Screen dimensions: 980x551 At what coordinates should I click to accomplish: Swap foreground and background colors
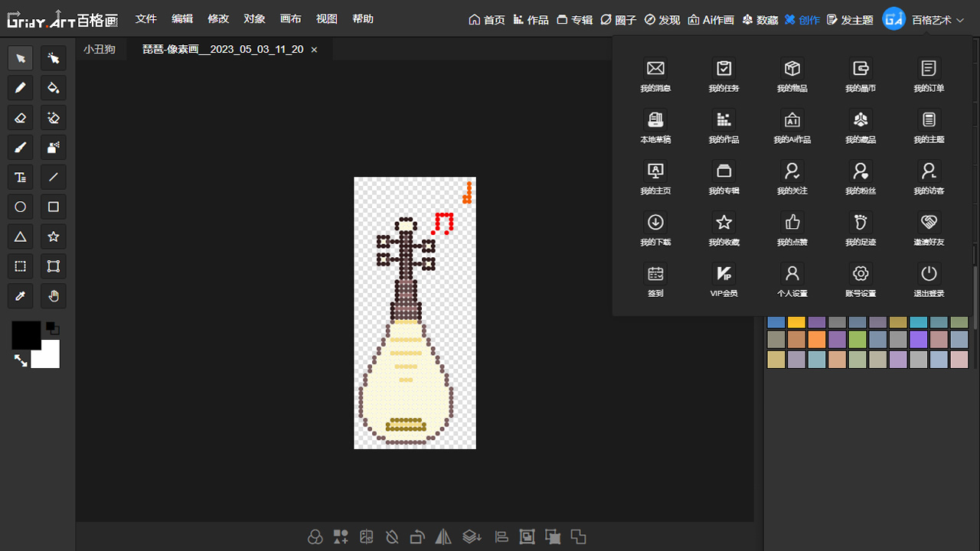tap(21, 360)
